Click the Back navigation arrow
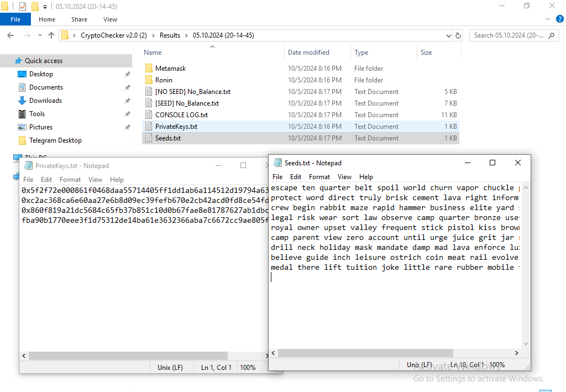The width and height of the screenshot is (566, 392). (x=11, y=35)
